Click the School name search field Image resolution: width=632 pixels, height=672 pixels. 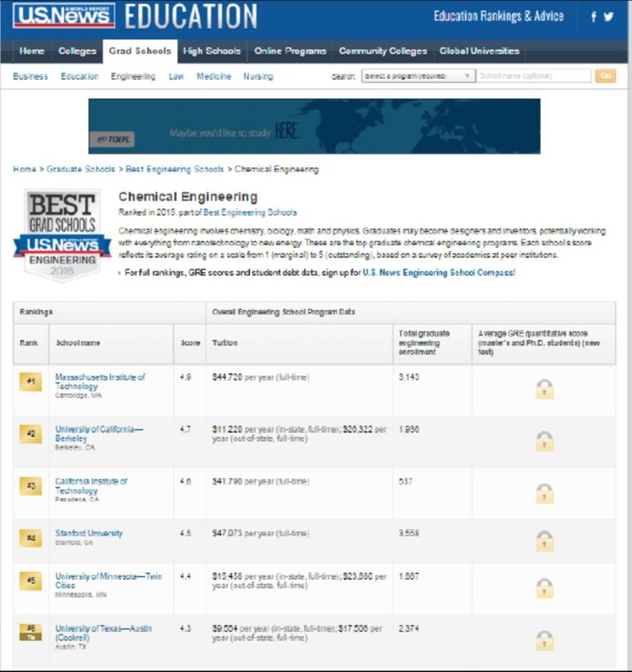[x=534, y=76]
